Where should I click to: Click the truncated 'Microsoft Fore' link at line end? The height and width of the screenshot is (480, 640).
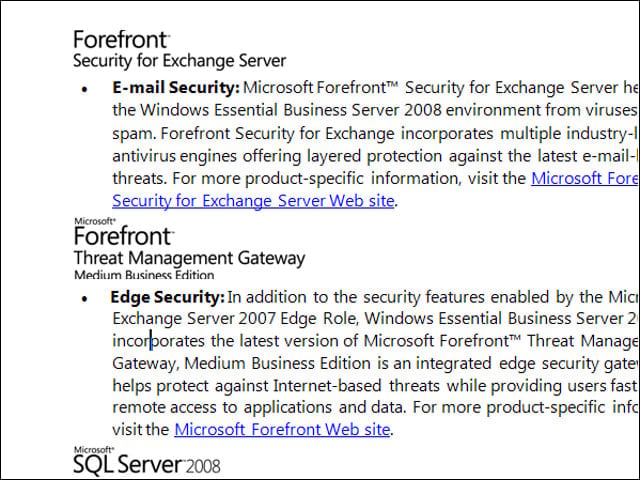(584, 178)
